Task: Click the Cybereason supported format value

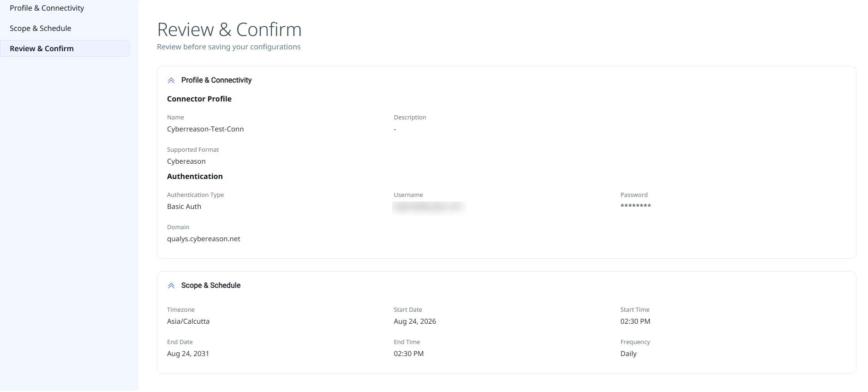Action: tap(186, 161)
